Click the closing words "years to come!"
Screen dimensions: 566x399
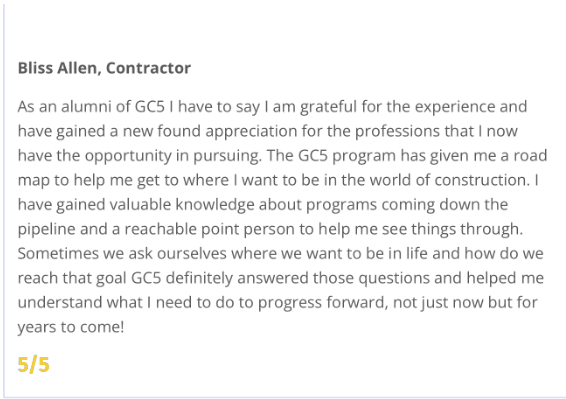(71, 328)
